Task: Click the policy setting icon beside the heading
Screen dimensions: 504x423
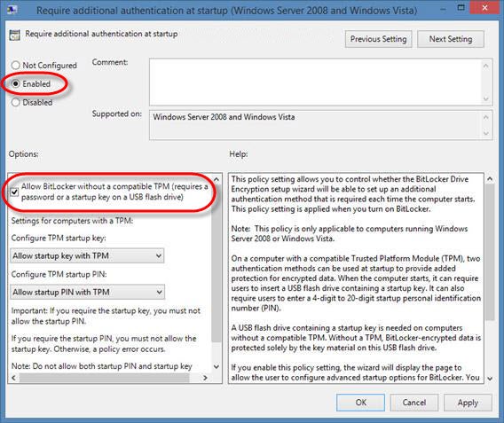Action: coord(15,35)
